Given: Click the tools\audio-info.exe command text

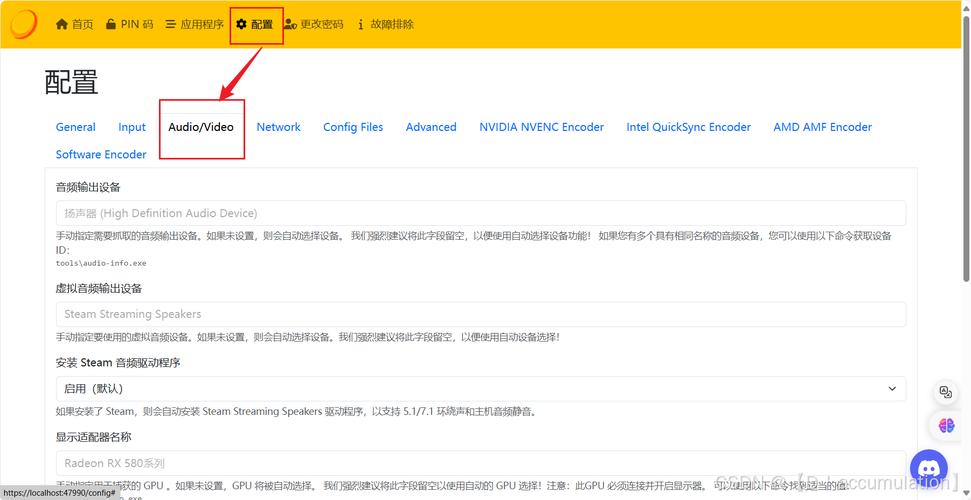Looking at the screenshot, I should click(x=101, y=263).
